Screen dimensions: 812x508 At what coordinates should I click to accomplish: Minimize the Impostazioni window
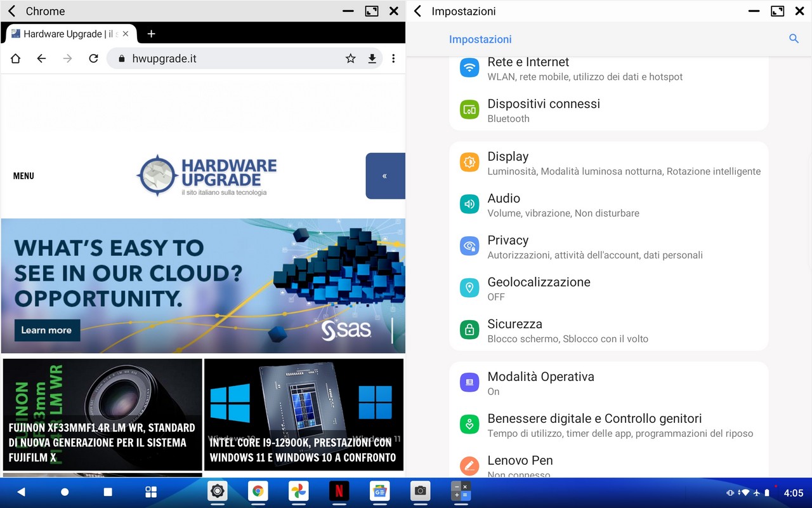(754, 11)
